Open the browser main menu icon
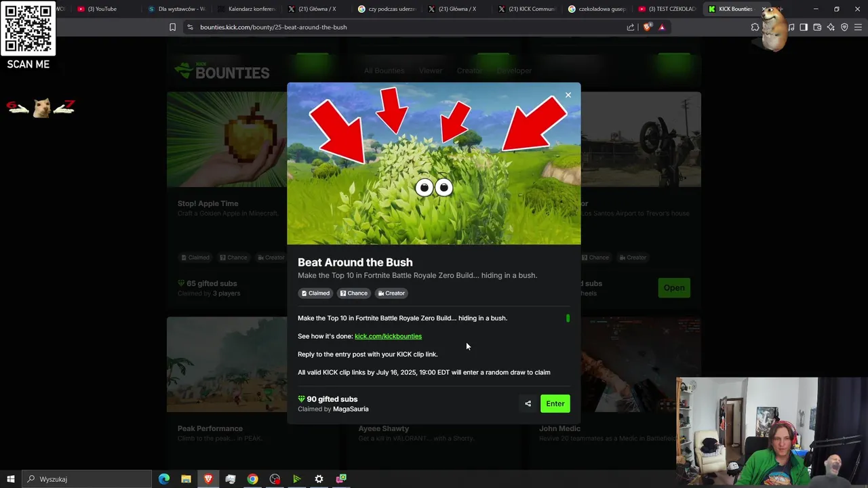The image size is (868, 488). click(x=859, y=27)
